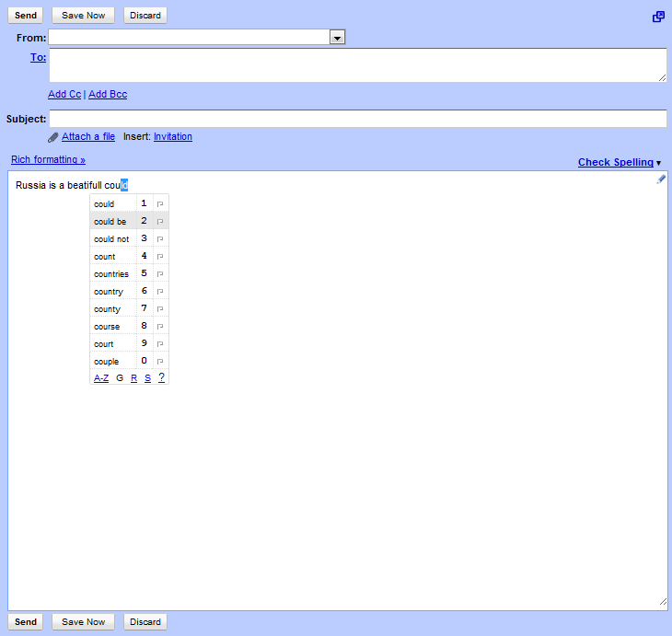Click the flag icon beside "country"
Image resolution: width=672 pixels, height=636 pixels.
[160, 292]
